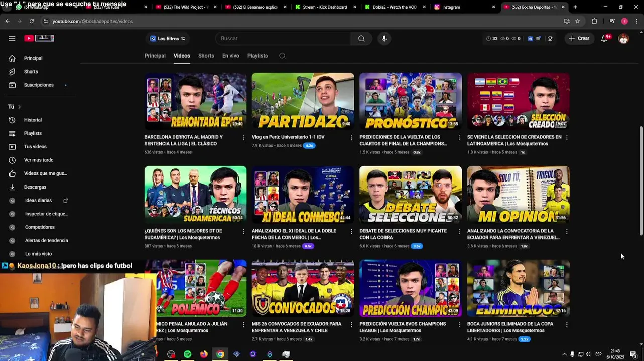Image resolution: width=644 pixels, height=361 pixels.
Task: Switch to the Shorts channel tab
Action: point(206,56)
